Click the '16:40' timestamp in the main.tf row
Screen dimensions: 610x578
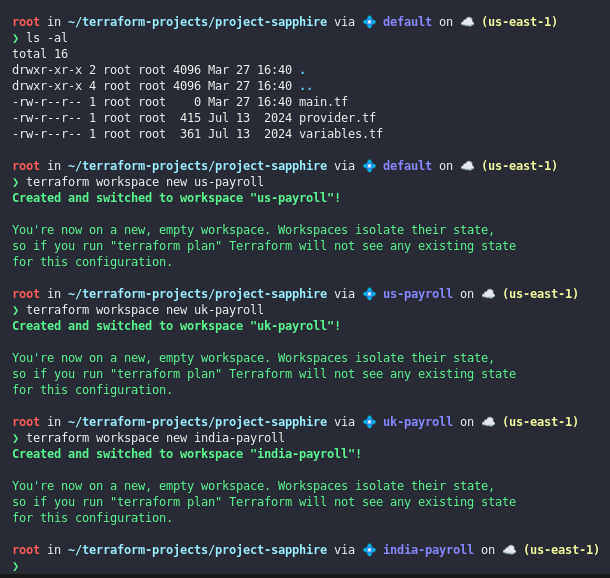click(x=274, y=102)
